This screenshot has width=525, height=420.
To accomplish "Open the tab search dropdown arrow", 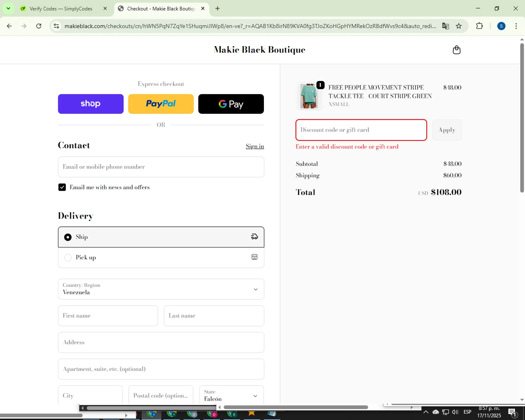I will 8,8.
